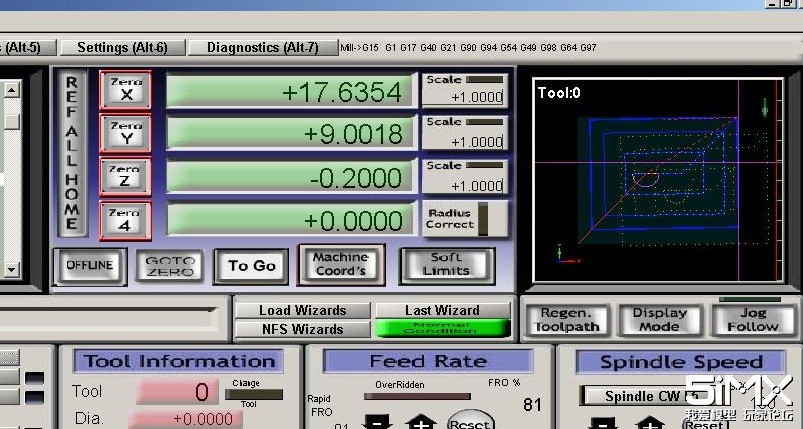Click scroll up arrow in left panel
803x429 pixels.
(x=12, y=90)
